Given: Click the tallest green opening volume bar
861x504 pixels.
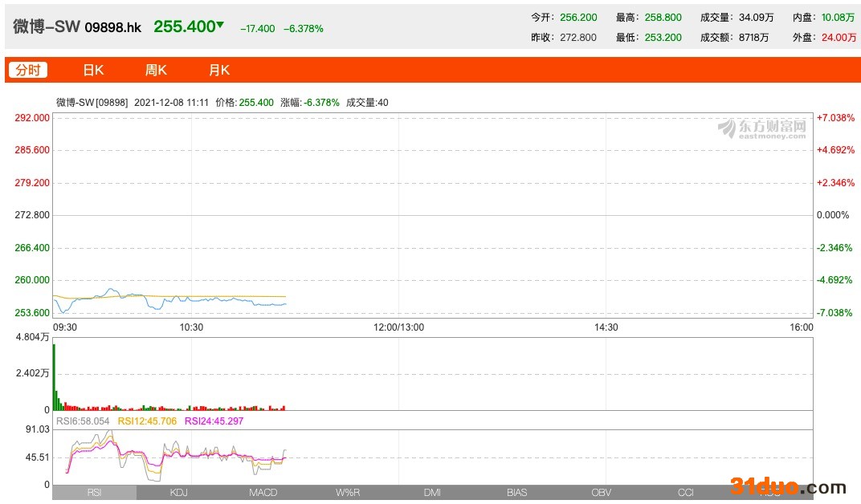Looking at the screenshot, I should click(x=54, y=376).
